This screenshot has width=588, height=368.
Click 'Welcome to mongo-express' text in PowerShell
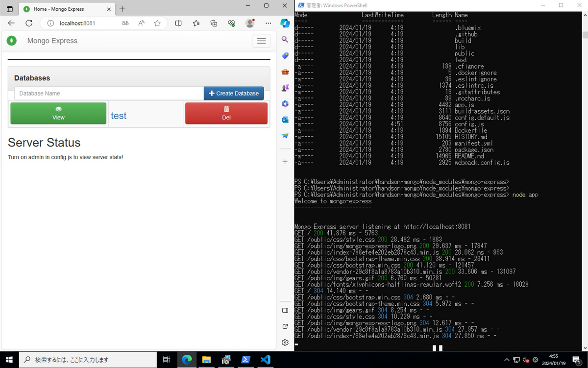coord(333,201)
